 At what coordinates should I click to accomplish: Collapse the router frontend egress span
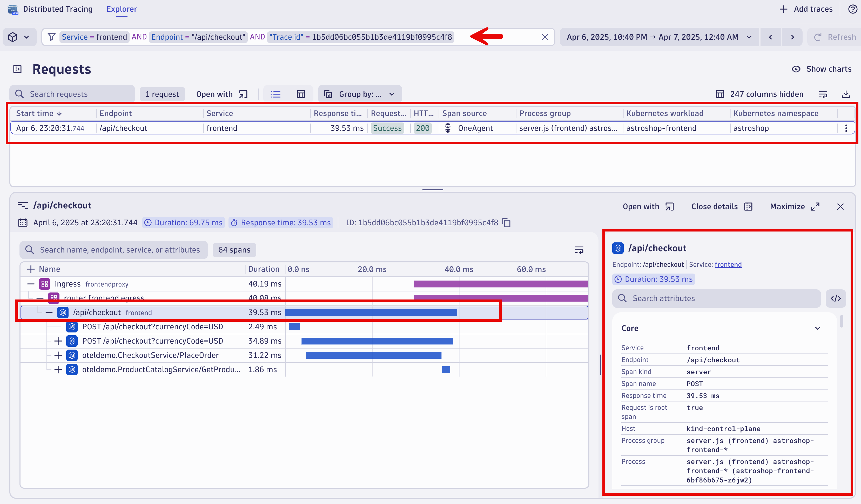coord(40,298)
